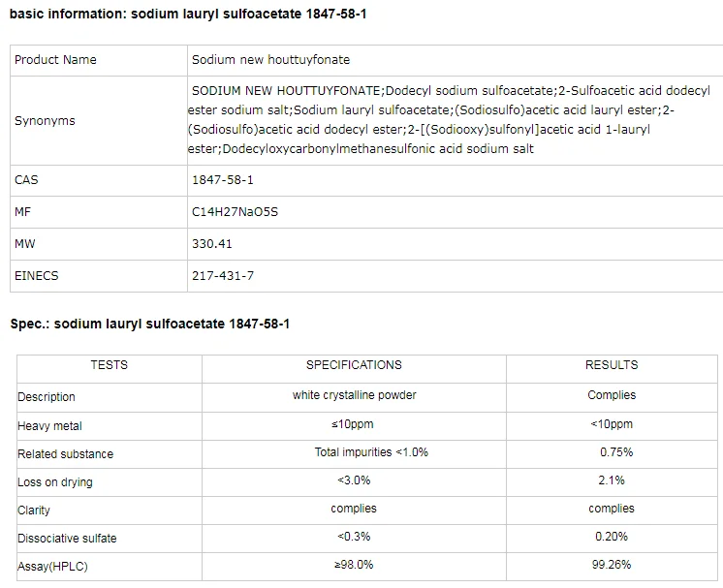Click the 'Spec.: sodium lauryl sulfoacetate' heading

click(149, 324)
